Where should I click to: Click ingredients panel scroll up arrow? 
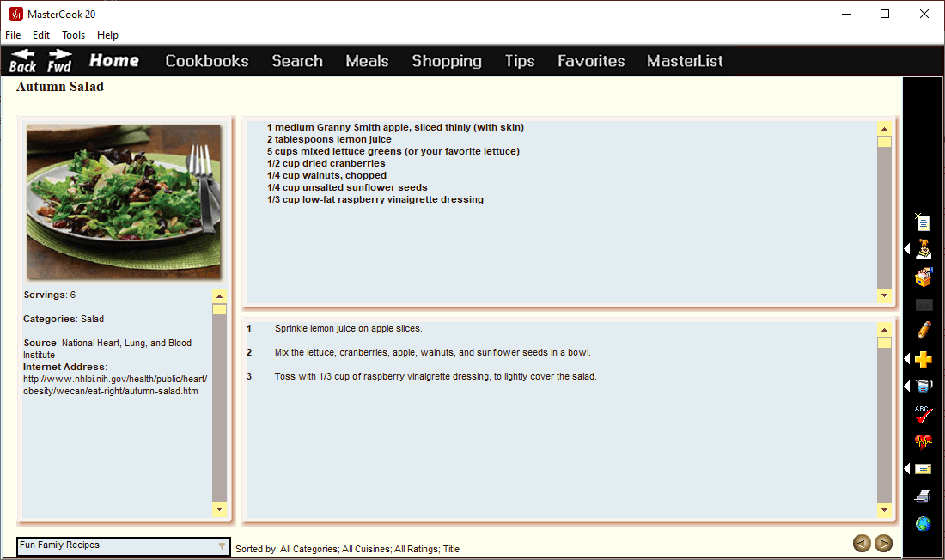(x=884, y=128)
